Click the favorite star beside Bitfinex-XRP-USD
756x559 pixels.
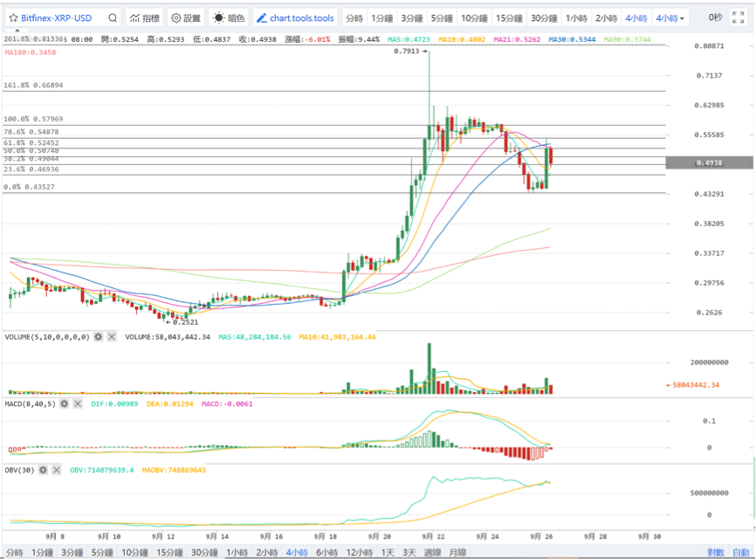(13, 17)
